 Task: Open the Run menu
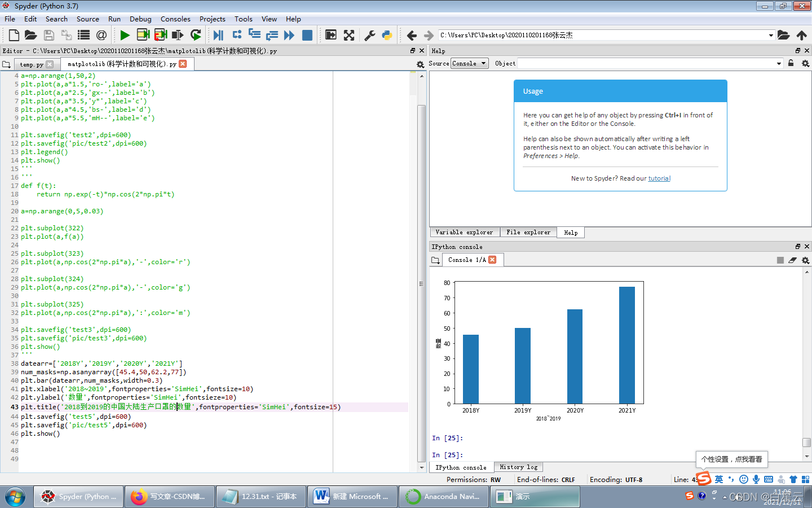tap(114, 19)
